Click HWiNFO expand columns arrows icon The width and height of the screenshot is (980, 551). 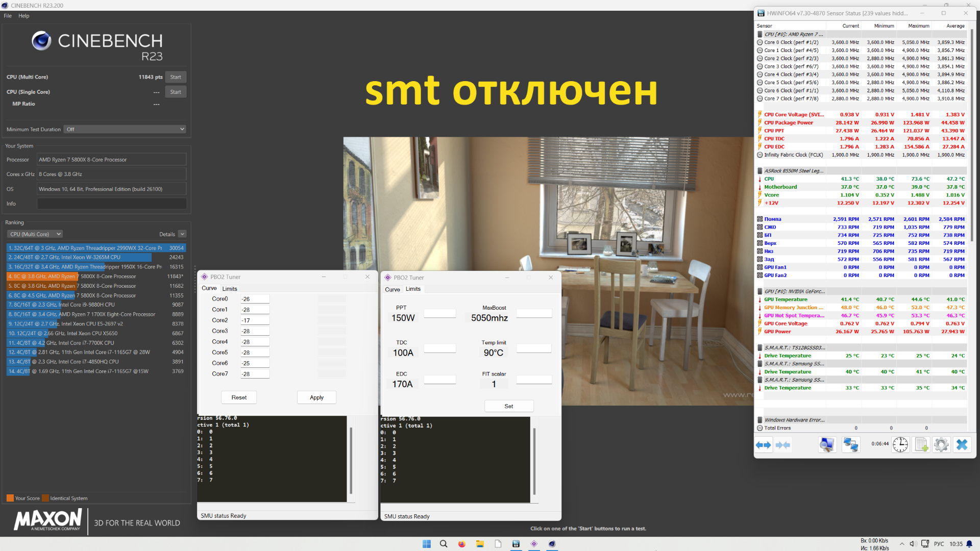pos(764,445)
